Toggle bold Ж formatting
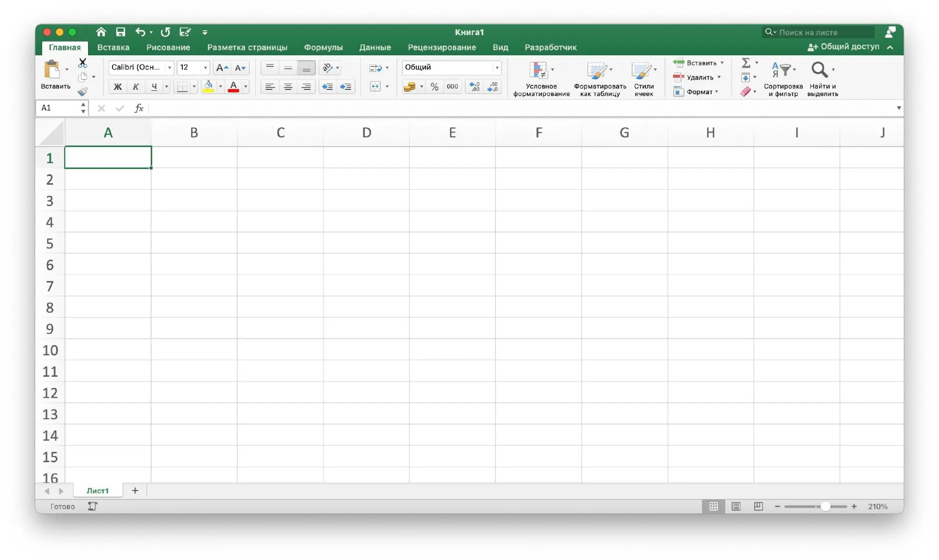This screenshot has width=939, height=560. (117, 86)
